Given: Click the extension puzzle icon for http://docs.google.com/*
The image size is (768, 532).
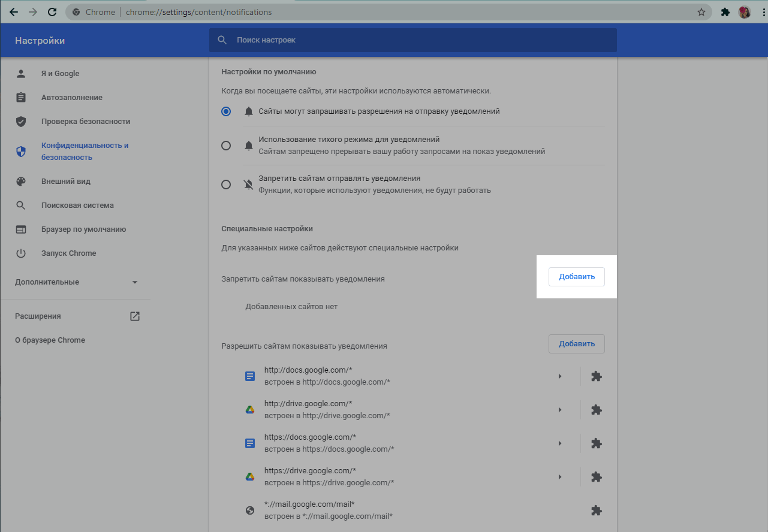Looking at the screenshot, I should 596,376.
